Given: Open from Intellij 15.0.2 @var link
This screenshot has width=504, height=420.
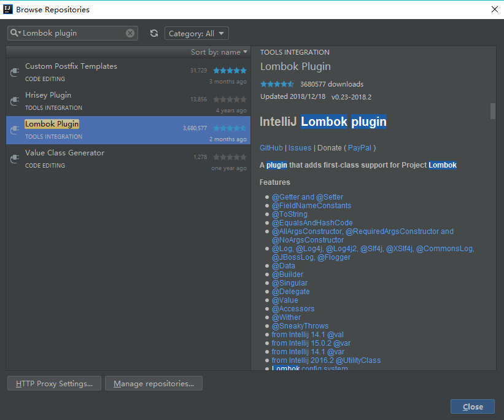Looking at the screenshot, I should [311, 343].
